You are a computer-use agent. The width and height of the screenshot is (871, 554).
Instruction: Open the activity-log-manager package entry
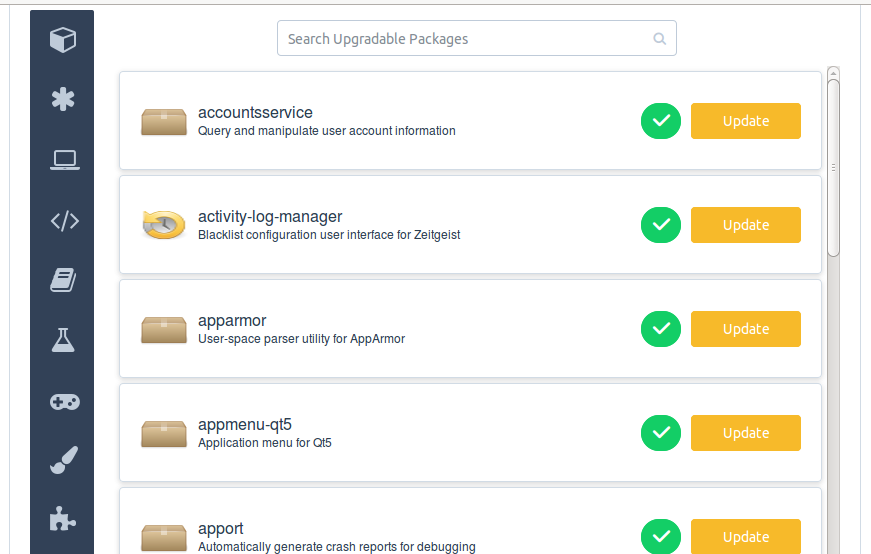coord(470,224)
